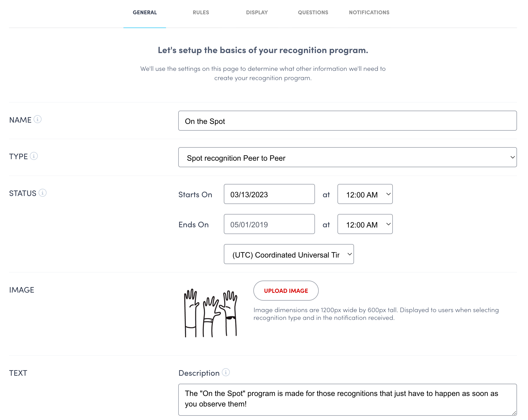Click the info icon next to STATUS

click(x=43, y=193)
